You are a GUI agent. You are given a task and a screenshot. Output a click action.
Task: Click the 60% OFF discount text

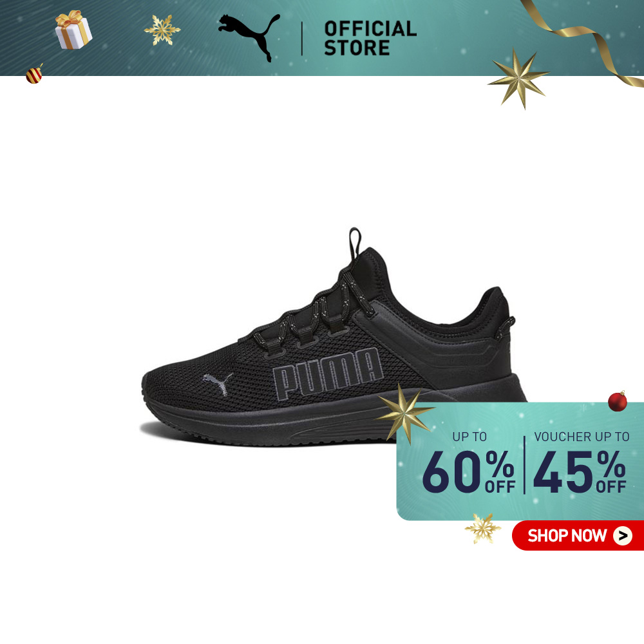click(469, 471)
